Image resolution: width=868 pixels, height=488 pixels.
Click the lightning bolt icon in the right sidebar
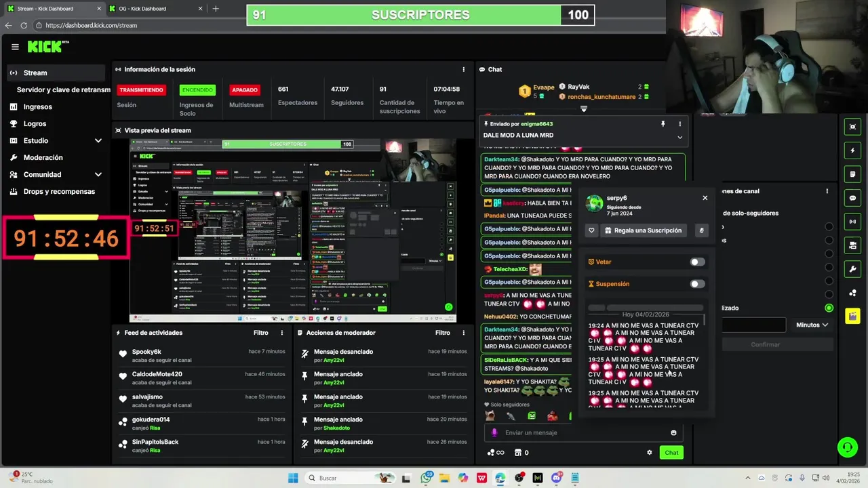tap(852, 150)
